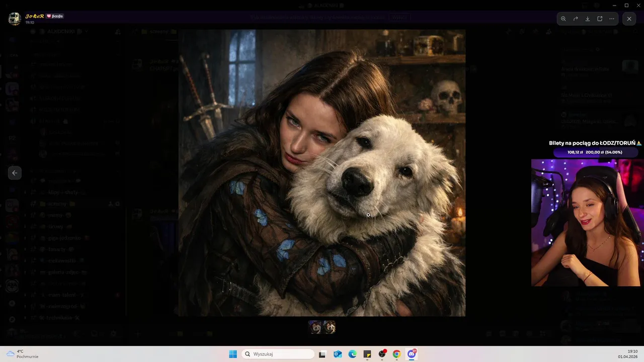Viewport: 644px width, 362px height.
Task: Launch Outlook from the taskbar
Action: (338, 354)
